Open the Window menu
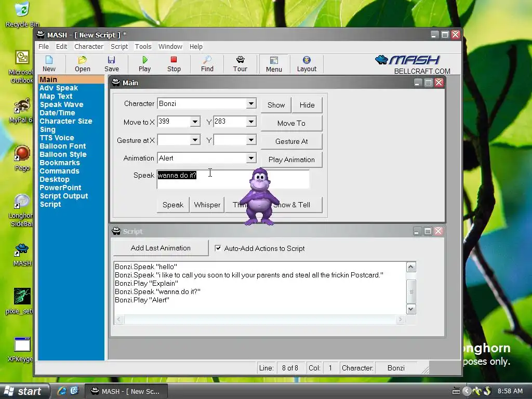This screenshot has height=399, width=532. (x=170, y=46)
